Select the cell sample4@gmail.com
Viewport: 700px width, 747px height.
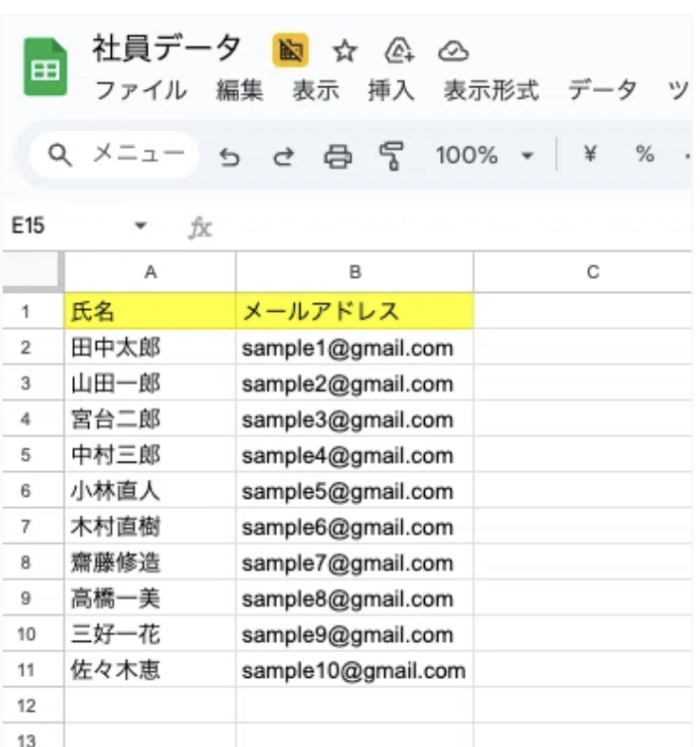[x=355, y=455]
